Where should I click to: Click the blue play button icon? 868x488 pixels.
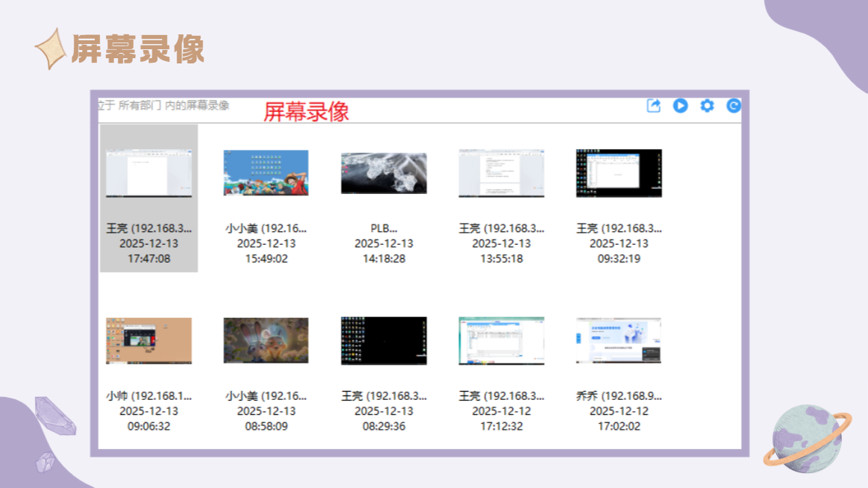tap(681, 106)
